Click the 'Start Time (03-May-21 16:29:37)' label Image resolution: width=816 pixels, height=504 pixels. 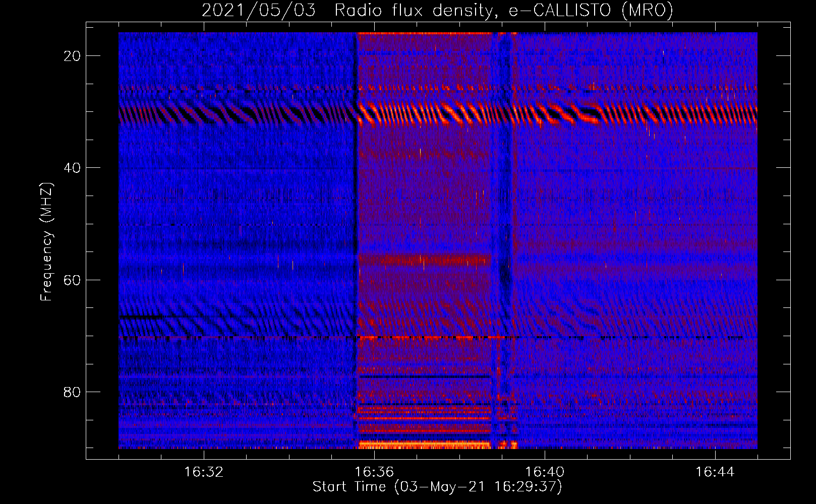tap(437, 487)
